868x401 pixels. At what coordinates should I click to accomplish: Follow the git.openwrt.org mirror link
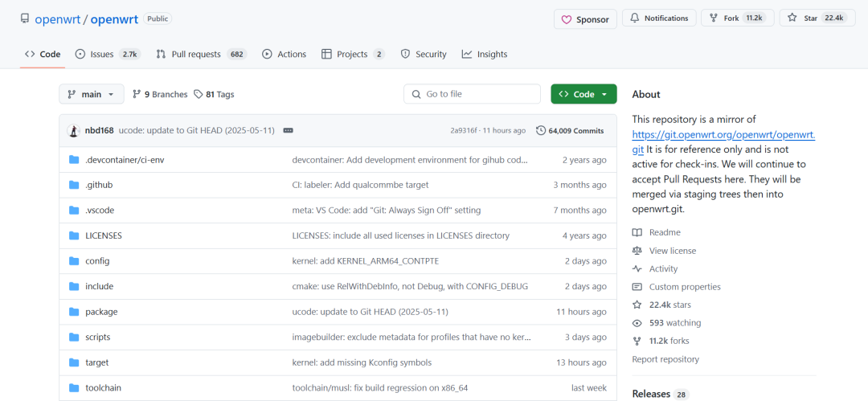[x=723, y=134]
